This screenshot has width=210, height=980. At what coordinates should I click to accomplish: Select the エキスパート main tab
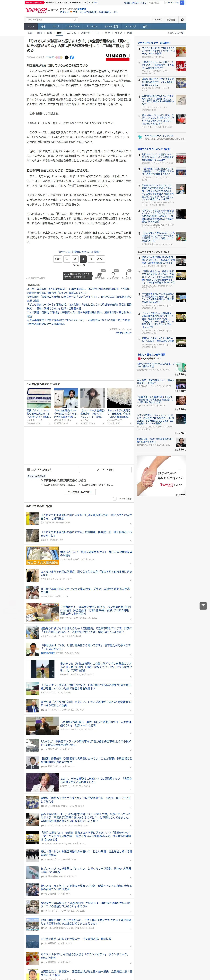coord(72,27)
